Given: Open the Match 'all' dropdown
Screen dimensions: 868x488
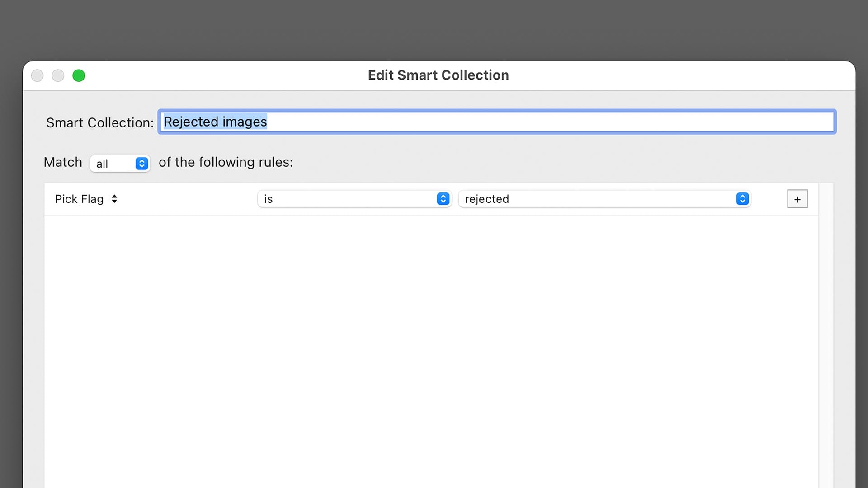Looking at the screenshot, I should click(113, 164).
